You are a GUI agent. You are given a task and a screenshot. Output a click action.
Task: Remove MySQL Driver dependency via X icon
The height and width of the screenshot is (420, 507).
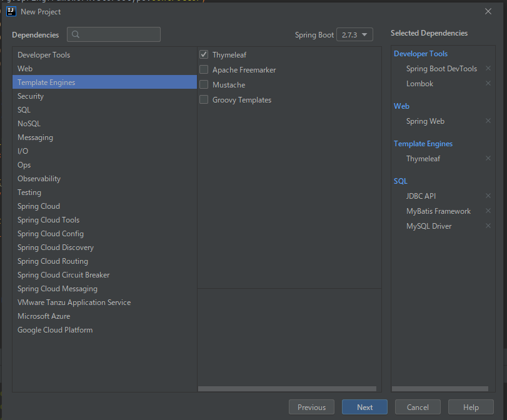pyautogui.click(x=488, y=226)
